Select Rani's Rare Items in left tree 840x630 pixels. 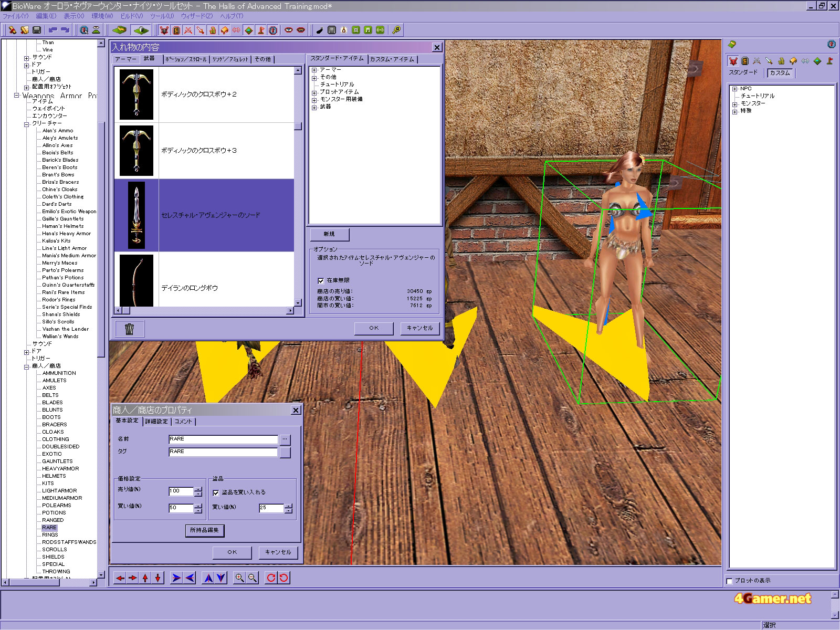(x=64, y=292)
